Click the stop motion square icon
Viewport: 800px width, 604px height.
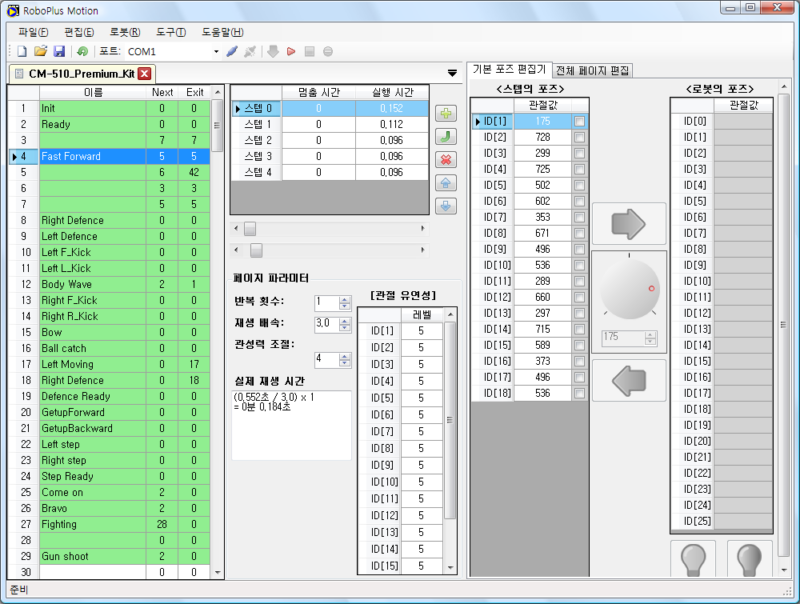[309, 52]
